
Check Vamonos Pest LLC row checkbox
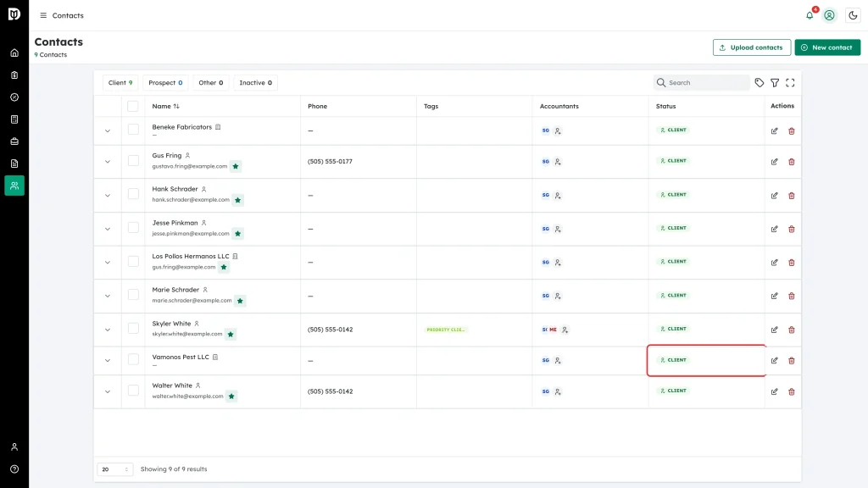pos(133,359)
